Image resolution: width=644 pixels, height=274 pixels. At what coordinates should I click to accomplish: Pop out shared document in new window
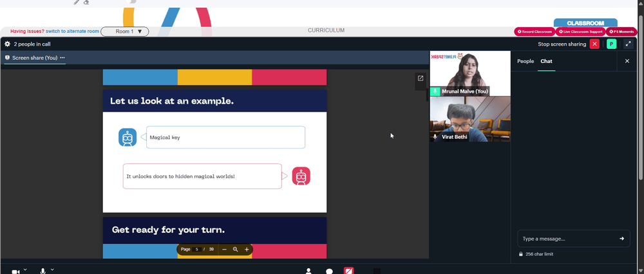tap(421, 78)
